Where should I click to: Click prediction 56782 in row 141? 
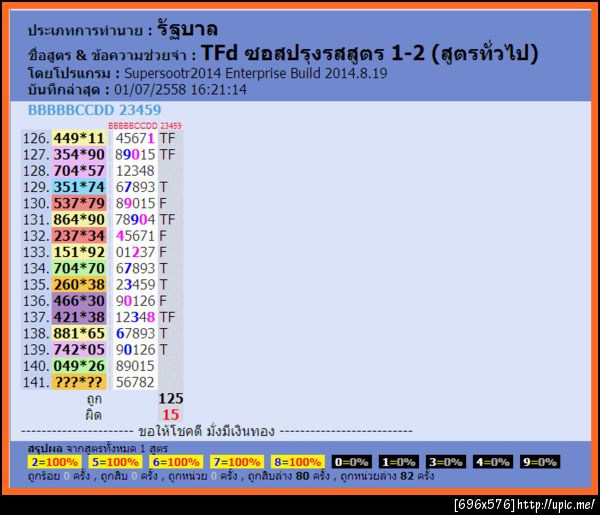coord(135,382)
